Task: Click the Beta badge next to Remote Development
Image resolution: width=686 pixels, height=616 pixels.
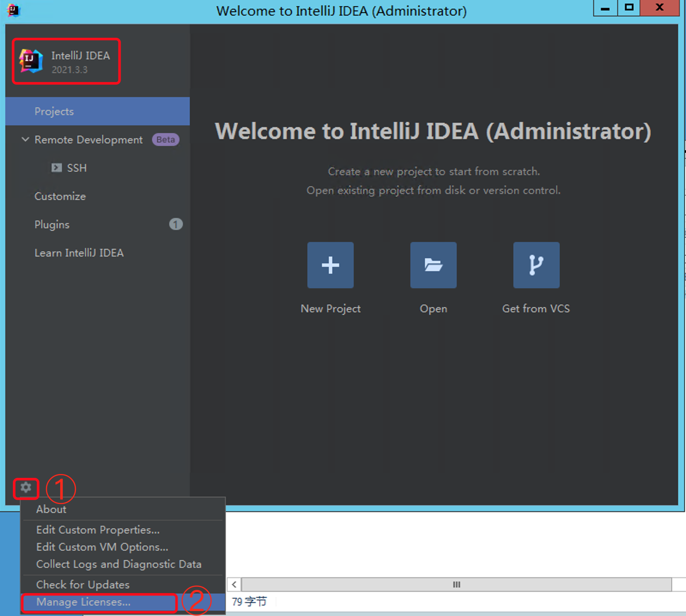Action: coord(165,139)
